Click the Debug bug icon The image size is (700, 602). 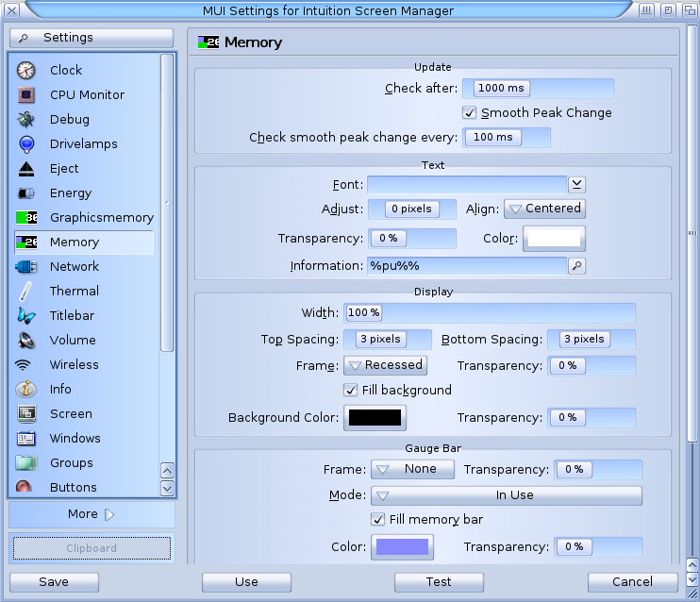[25, 119]
